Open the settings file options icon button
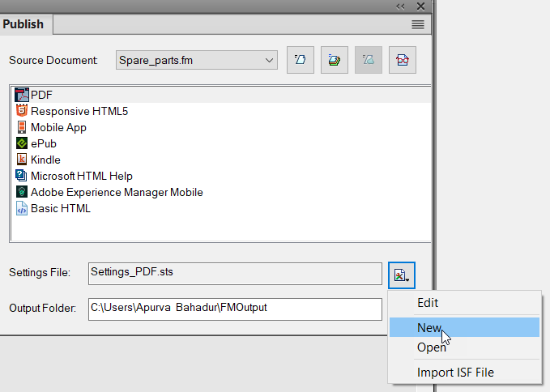This screenshot has width=550, height=392. pos(402,275)
